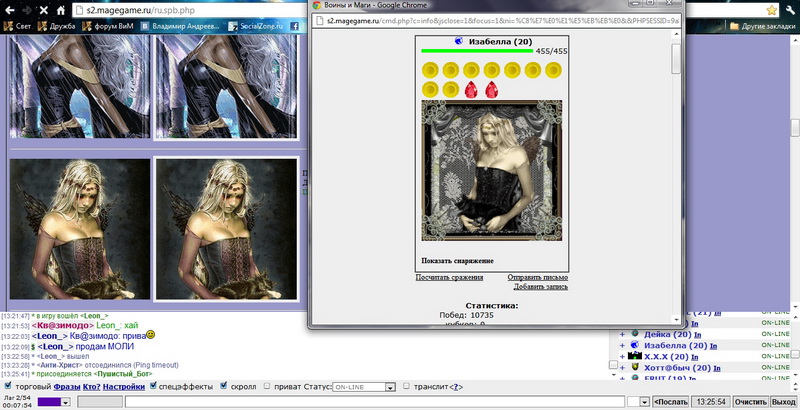Image resolution: width=800 pixels, height=410 pixels.
Task: Click the Хотт@быч (20) player name
Action: [x=678, y=368]
